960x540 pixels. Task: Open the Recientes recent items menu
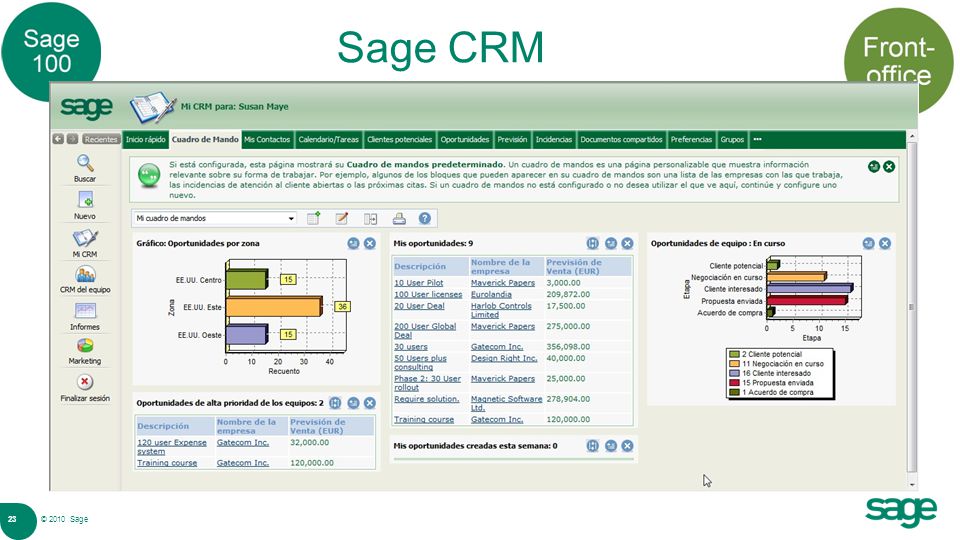point(100,140)
